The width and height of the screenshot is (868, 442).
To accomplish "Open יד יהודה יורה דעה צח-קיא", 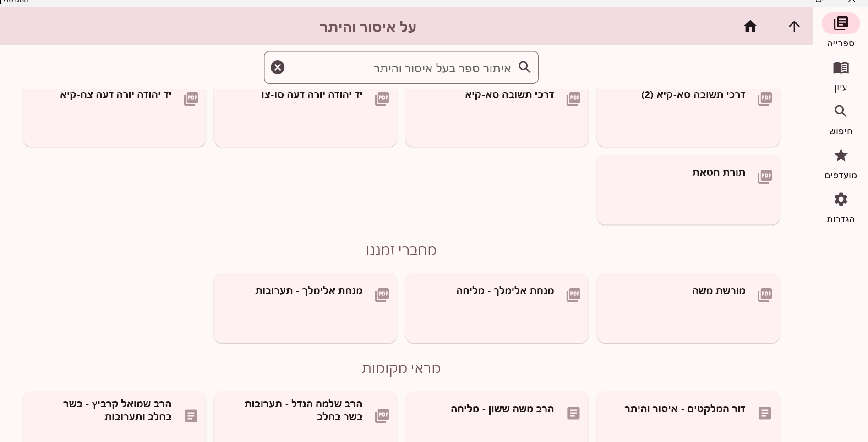I will click(x=114, y=117).
